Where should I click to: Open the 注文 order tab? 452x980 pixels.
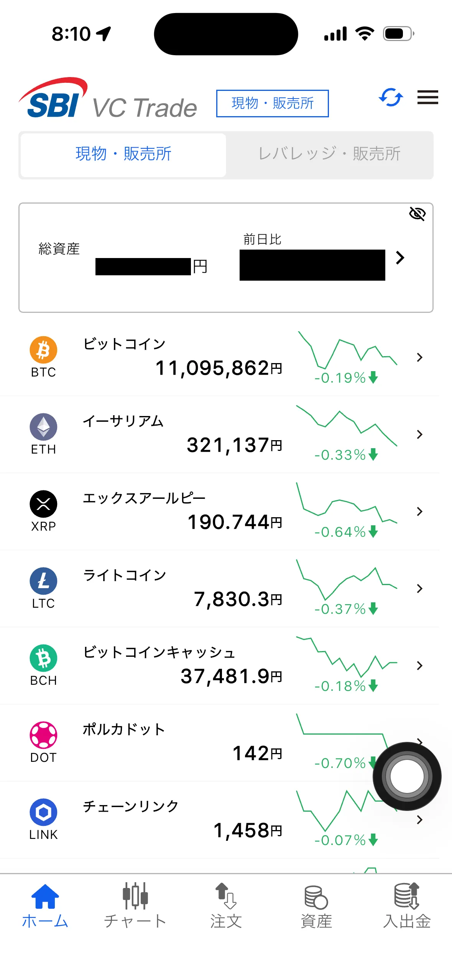coord(226,906)
